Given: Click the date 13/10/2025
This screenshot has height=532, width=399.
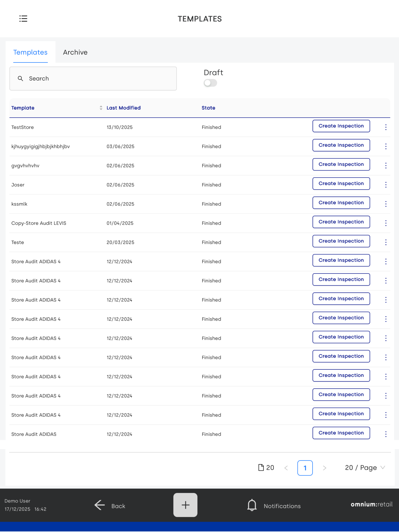Looking at the screenshot, I should (x=119, y=127).
